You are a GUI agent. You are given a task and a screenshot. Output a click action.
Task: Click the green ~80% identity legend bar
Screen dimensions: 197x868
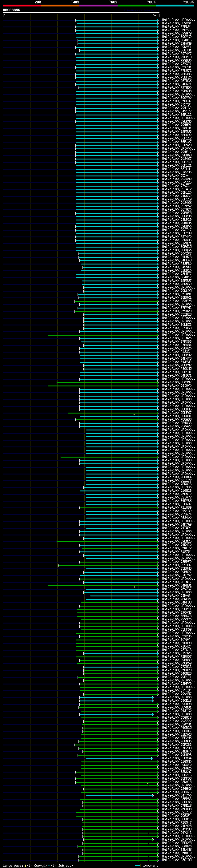click(137, 6)
